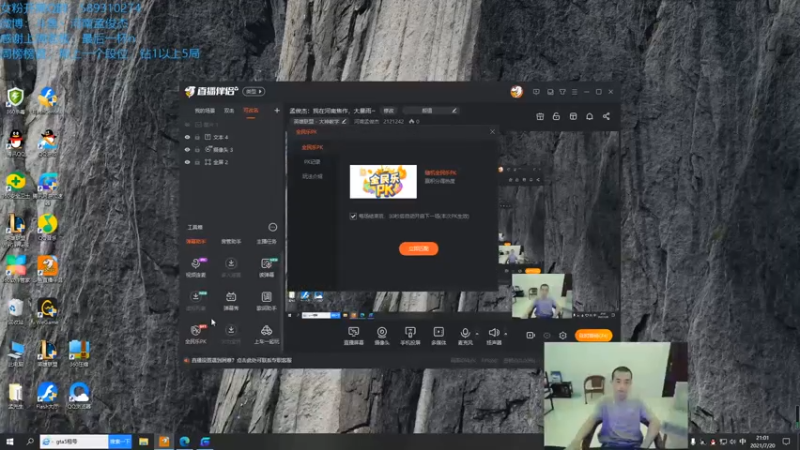Switch to the second scene tab

[229, 110]
